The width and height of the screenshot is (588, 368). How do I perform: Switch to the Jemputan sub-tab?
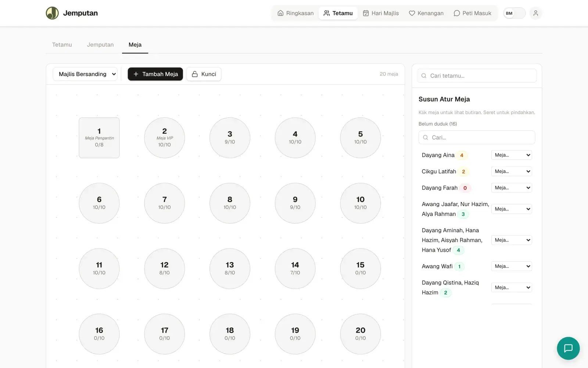pyautogui.click(x=100, y=45)
